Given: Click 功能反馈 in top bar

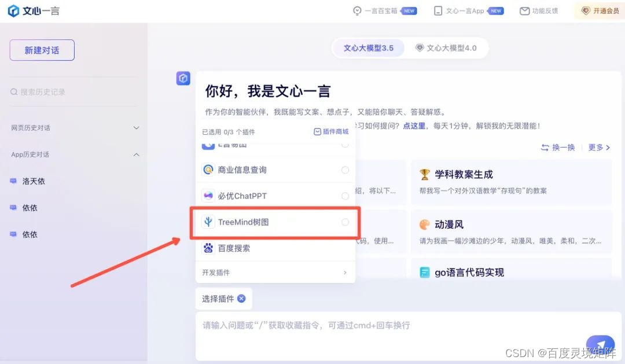Looking at the screenshot, I should [x=539, y=11].
